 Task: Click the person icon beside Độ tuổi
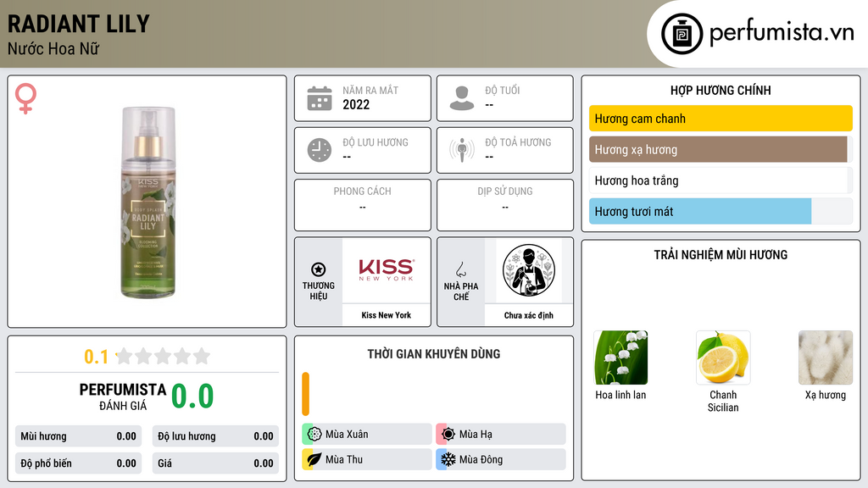462,98
